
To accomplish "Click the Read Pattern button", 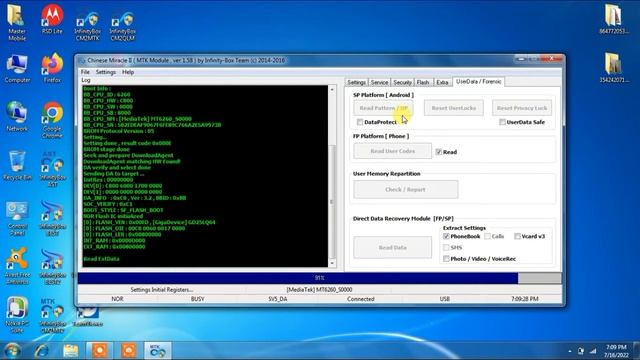I will click(x=383, y=108).
